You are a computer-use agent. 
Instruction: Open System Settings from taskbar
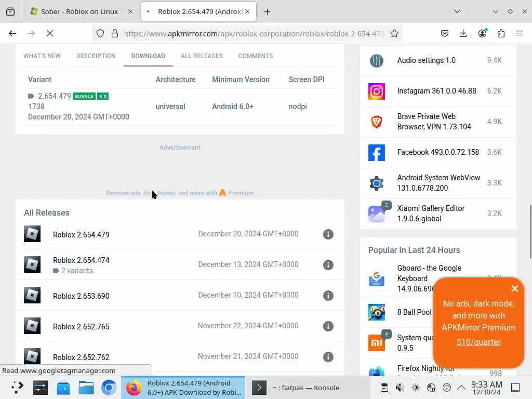tap(41, 388)
